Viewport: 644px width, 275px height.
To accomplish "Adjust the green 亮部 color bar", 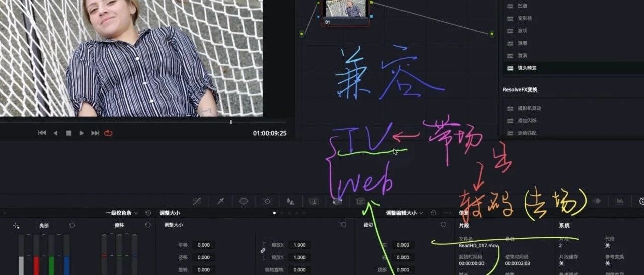I will coord(51,254).
